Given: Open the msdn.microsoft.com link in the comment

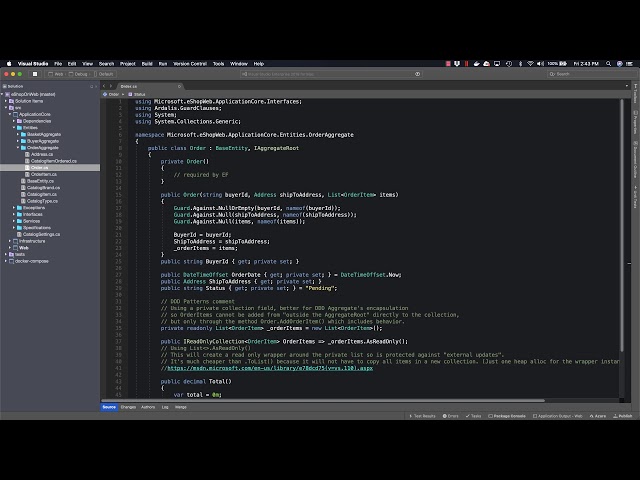Looking at the screenshot, I should (270, 368).
